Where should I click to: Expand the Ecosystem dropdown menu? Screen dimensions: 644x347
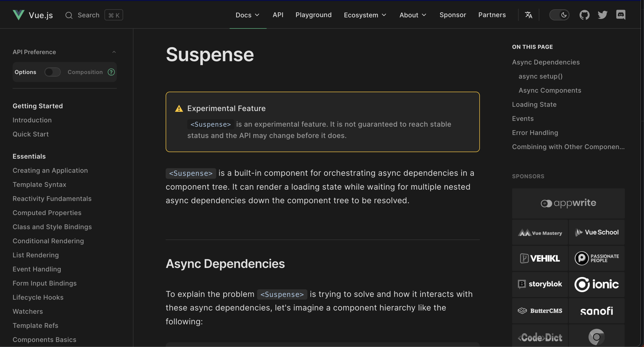(365, 15)
